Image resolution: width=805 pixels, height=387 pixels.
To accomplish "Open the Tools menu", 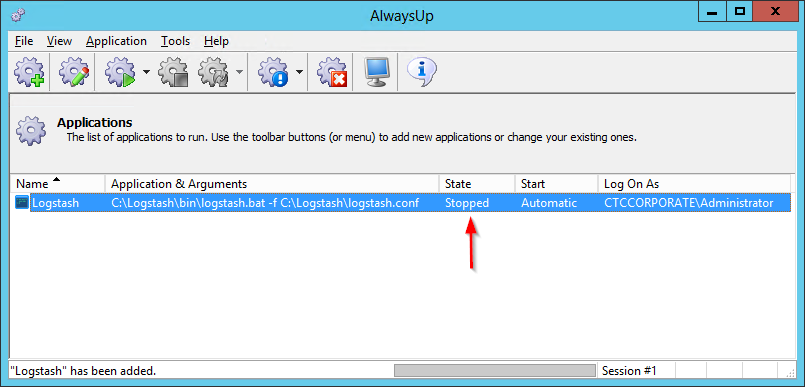I will click(176, 41).
